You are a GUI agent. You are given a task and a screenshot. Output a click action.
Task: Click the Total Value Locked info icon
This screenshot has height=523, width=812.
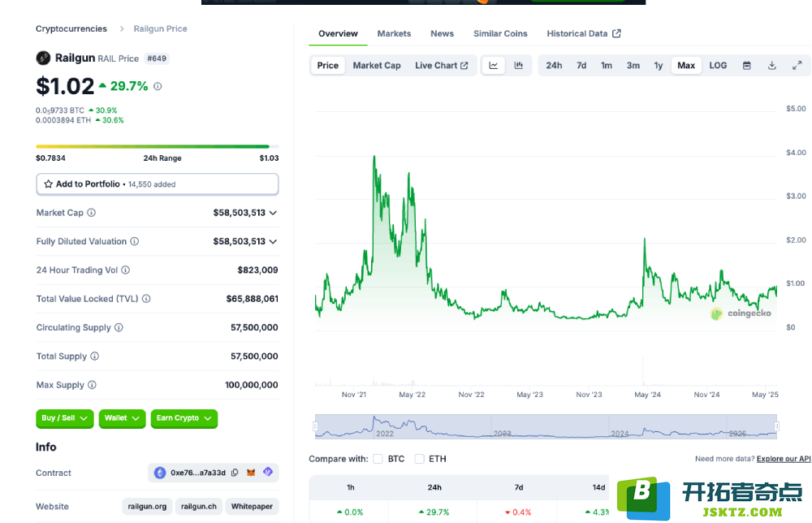(x=146, y=299)
